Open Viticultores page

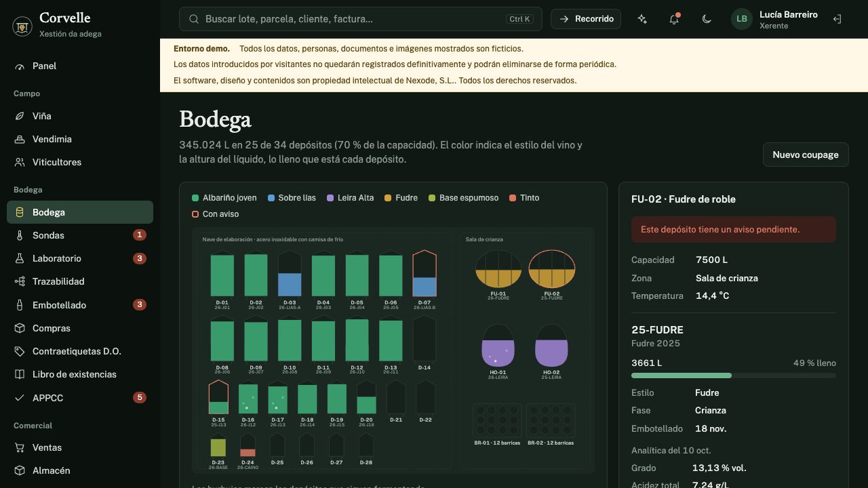[80, 162]
